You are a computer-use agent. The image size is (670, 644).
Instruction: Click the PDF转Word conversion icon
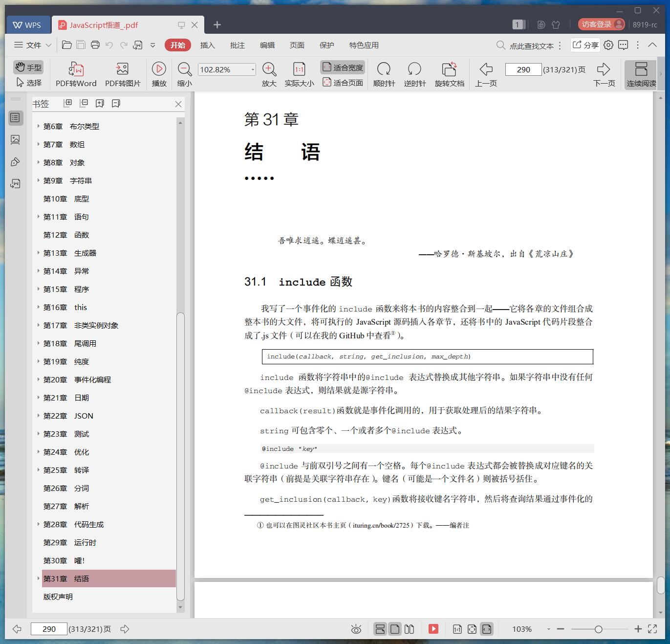pyautogui.click(x=76, y=69)
